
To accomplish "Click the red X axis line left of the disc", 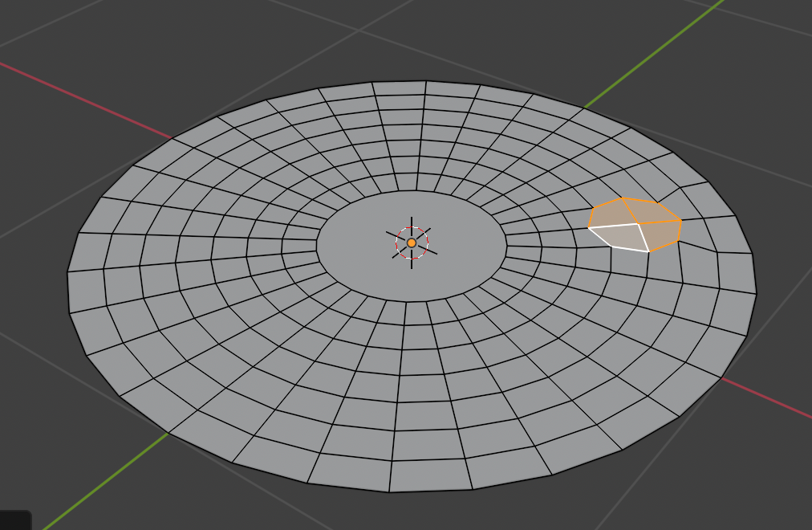I will click(x=80, y=96).
